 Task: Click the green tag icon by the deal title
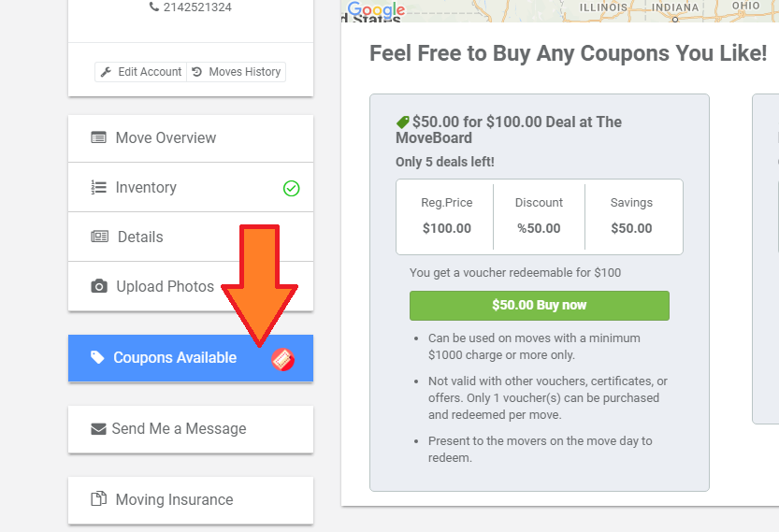[402, 122]
